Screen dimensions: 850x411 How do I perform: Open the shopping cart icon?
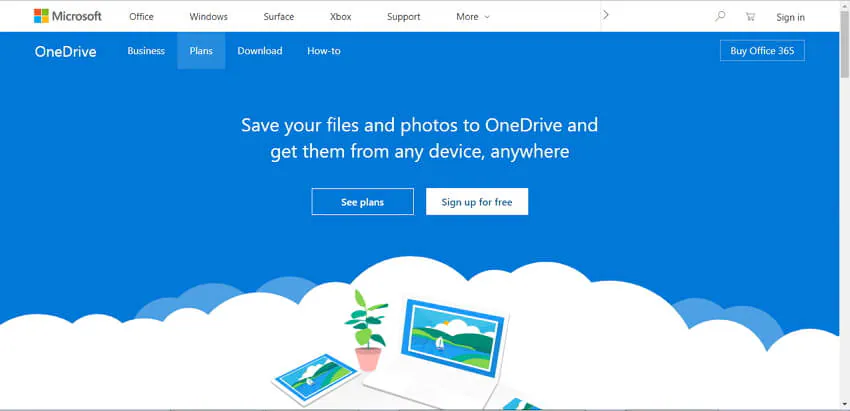pos(750,17)
